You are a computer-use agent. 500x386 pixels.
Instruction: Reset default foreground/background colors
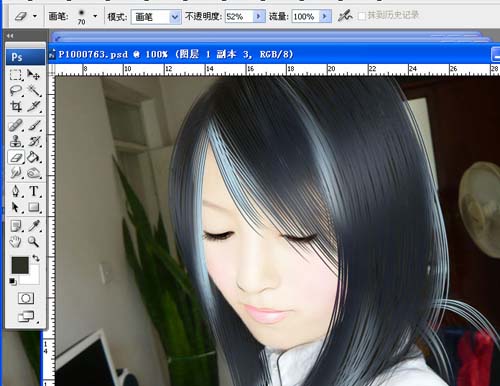13,282
